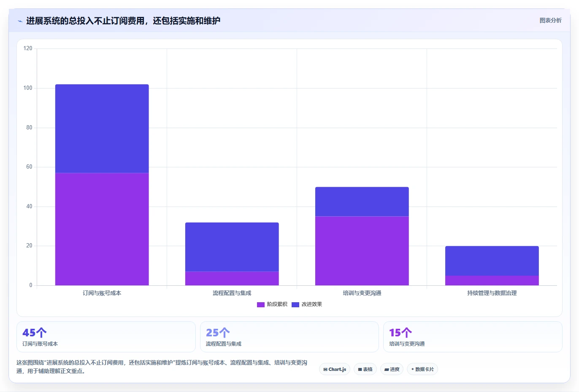Viewport: 579px width, 392px height.
Task: Click the y-axis value 60
Action: [x=29, y=167]
